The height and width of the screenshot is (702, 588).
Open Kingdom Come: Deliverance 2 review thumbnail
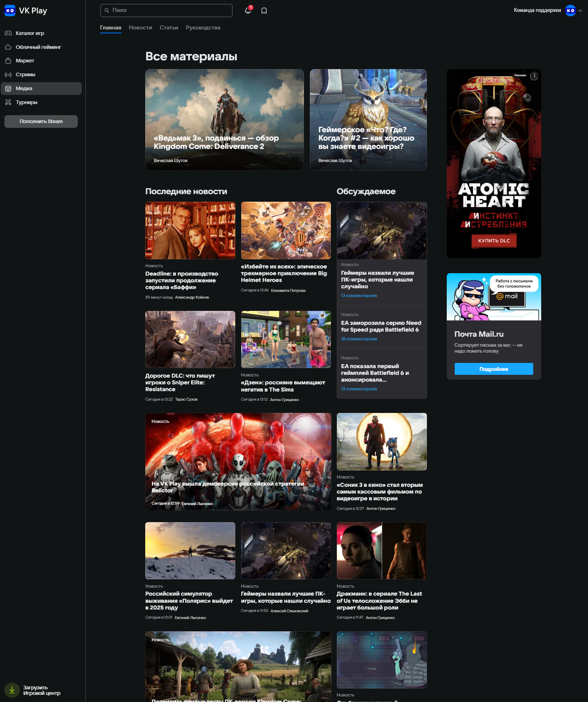pos(225,120)
